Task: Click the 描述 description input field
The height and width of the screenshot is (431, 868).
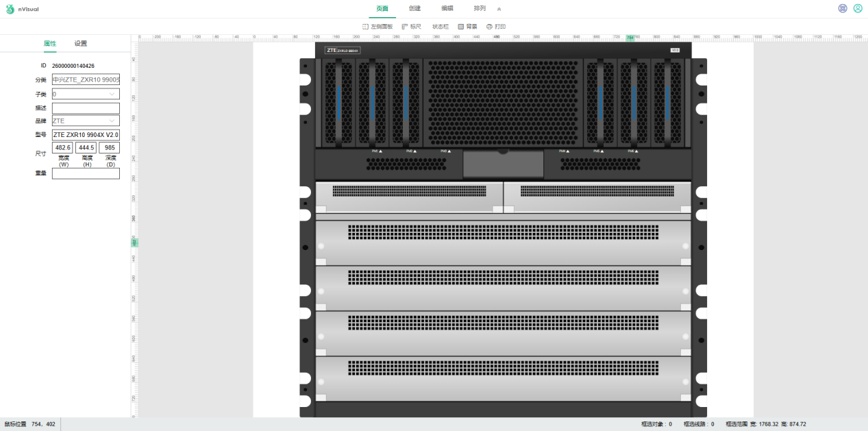Action: coord(86,108)
